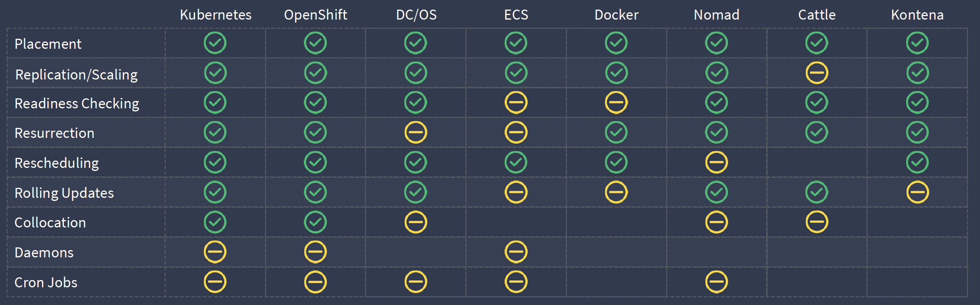
Task: Select the Cron Jobs row label
Action: [46, 283]
